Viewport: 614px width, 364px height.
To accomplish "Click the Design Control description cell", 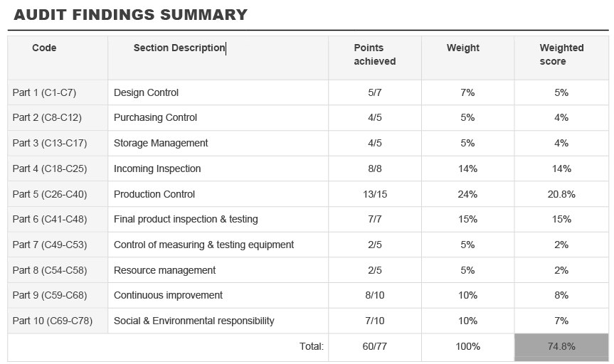I will [x=146, y=92].
